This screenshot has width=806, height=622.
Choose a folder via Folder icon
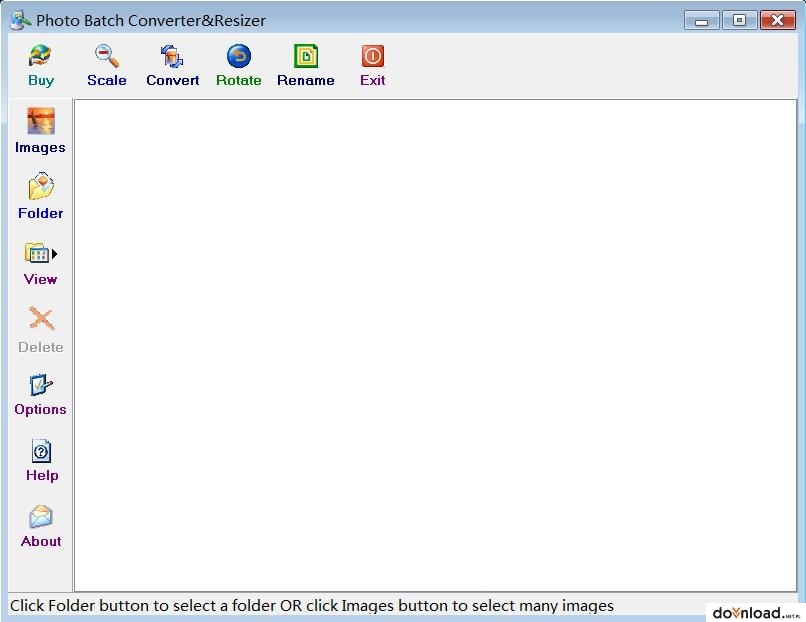point(41,186)
